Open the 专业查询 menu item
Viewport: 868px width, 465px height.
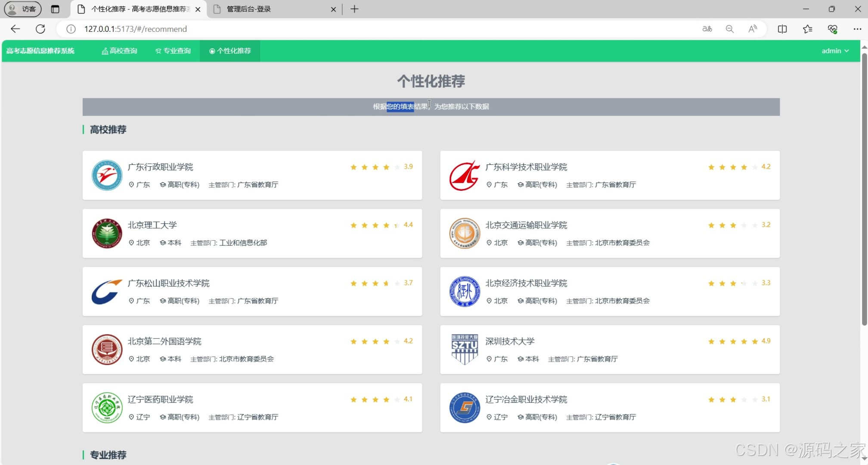(x=173, y=51)
